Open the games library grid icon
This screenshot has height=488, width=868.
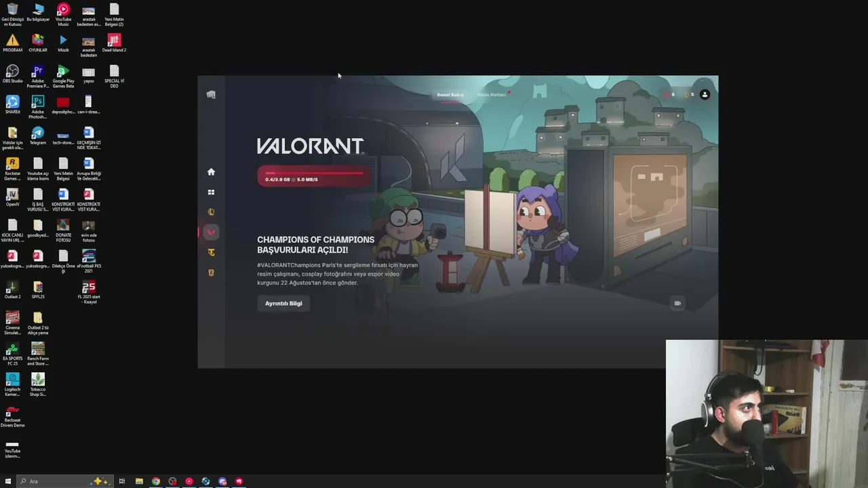[x=211, y=192]
